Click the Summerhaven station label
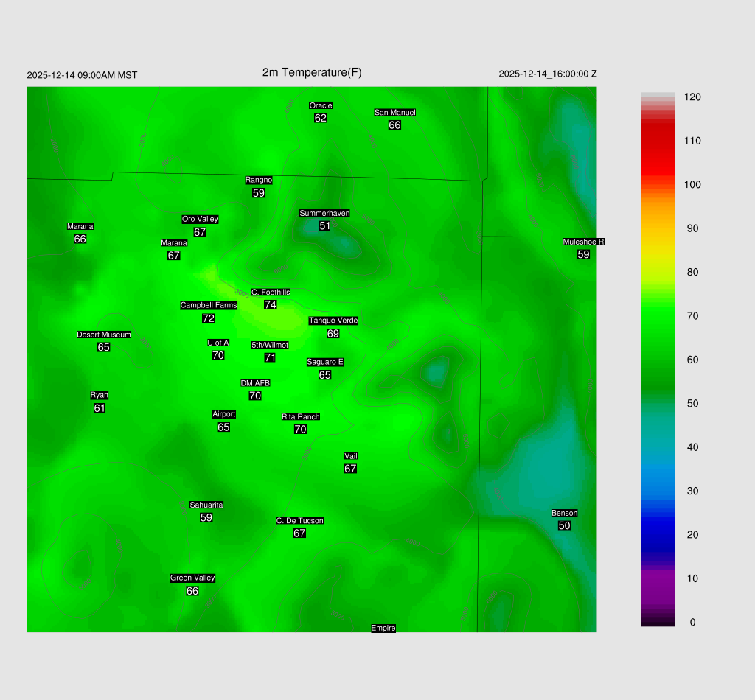This screenshot has height=700, width=755. pos(324,214)
